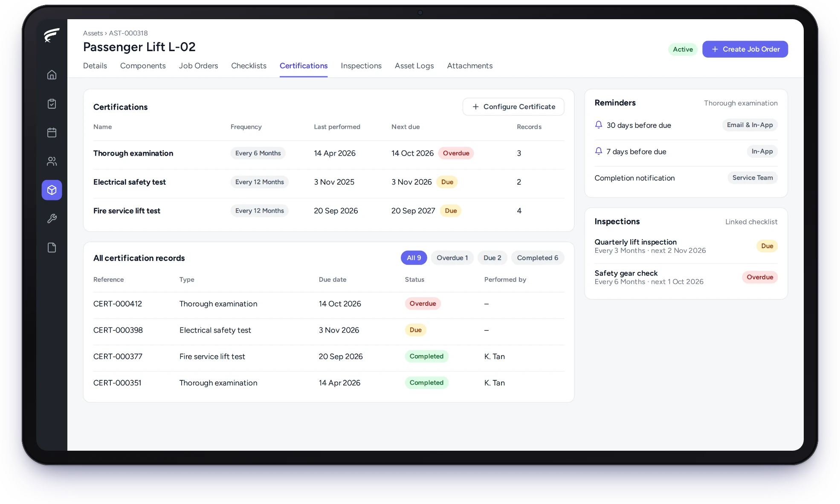Viewport: 840px width, 504px height.
Task: Click the Create Job Order button
Action: click(x=745, y=49)
